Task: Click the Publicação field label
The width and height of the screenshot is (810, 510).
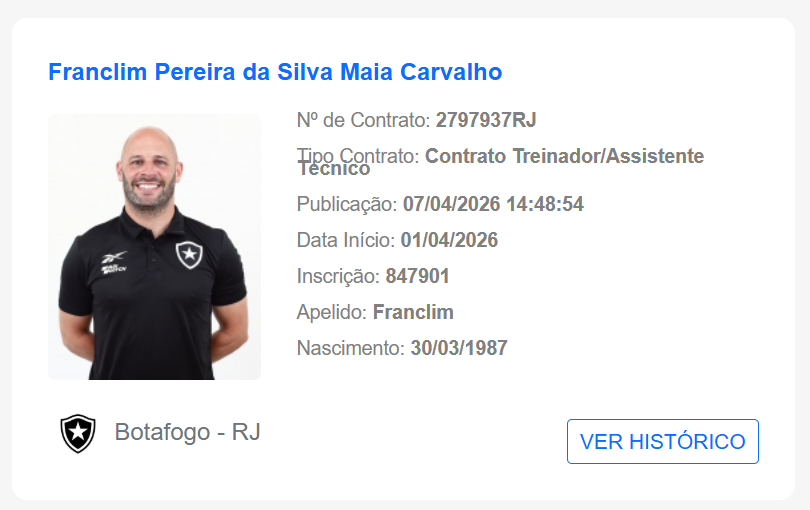Action: [346, 204]
